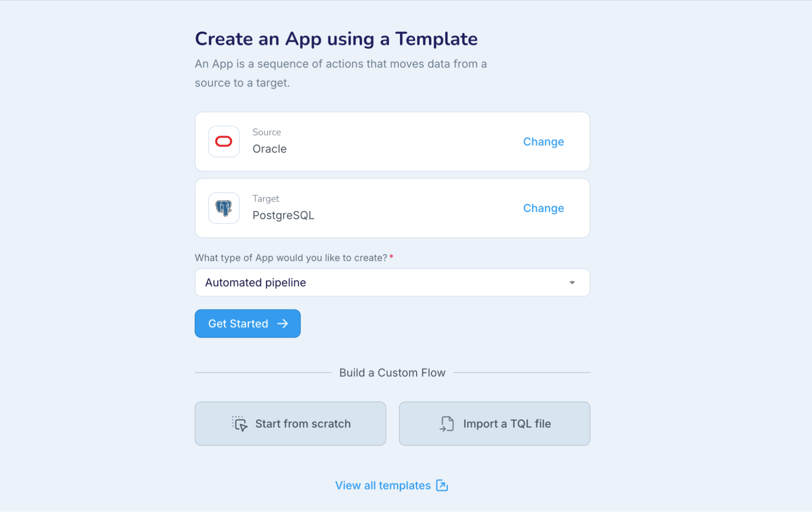Change the PostgreSQL target

click(543, 208)
